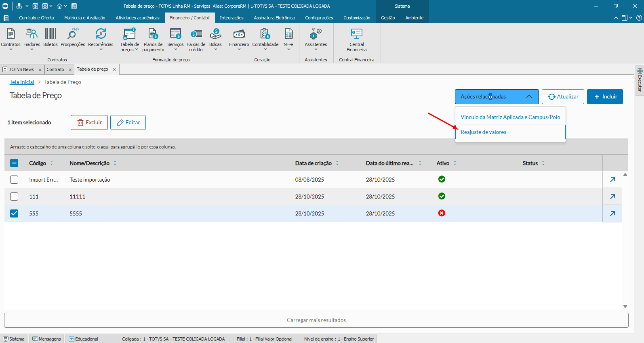Click scrollbar down arrow in table
Viewport: 644px width, 343px height.
[625, 306]
